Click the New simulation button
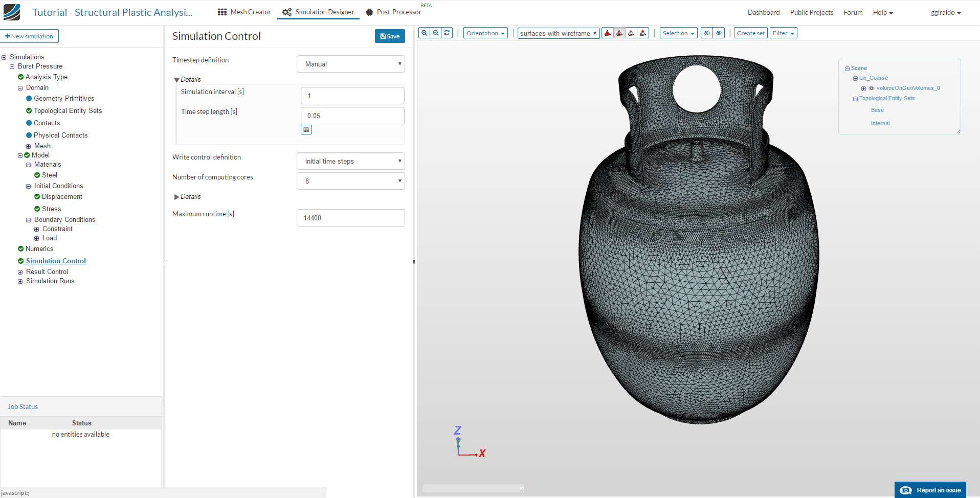The width and height of the screenshot is (980, 498). point(29,36)
